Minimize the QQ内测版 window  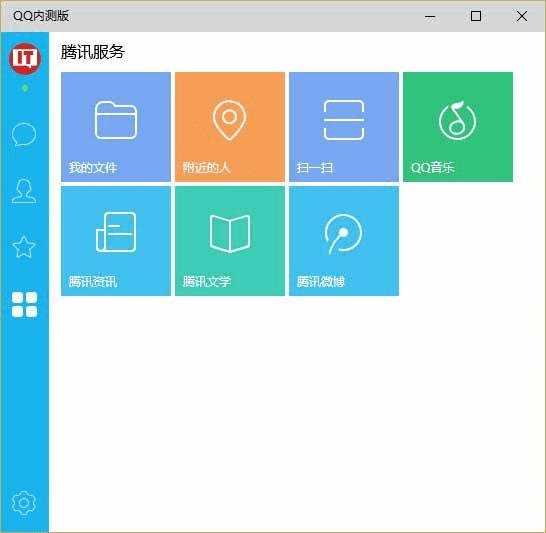click(430, 16)
